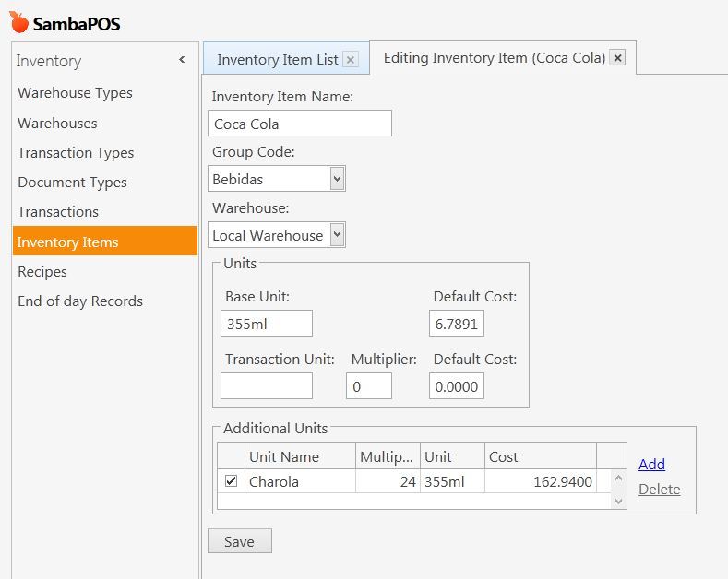728x579 pixels.
Task: Click the Cost column header
Action: tap(541, 456)
